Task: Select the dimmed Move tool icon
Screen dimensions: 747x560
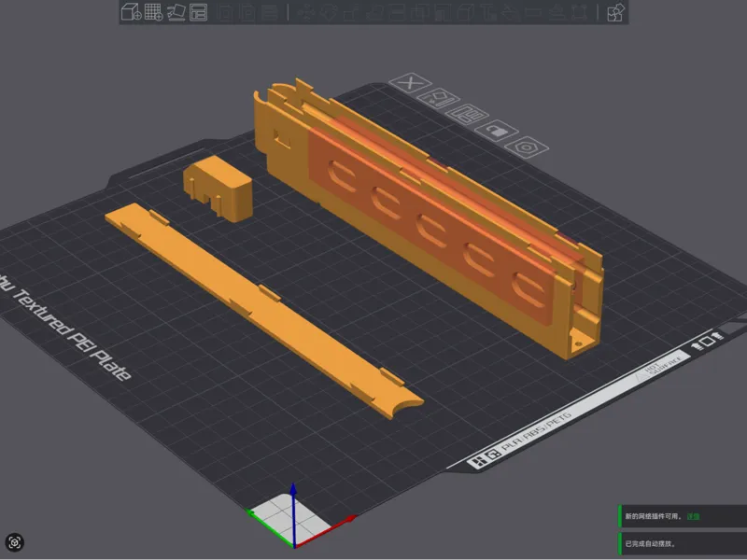Action: point(307,12)
